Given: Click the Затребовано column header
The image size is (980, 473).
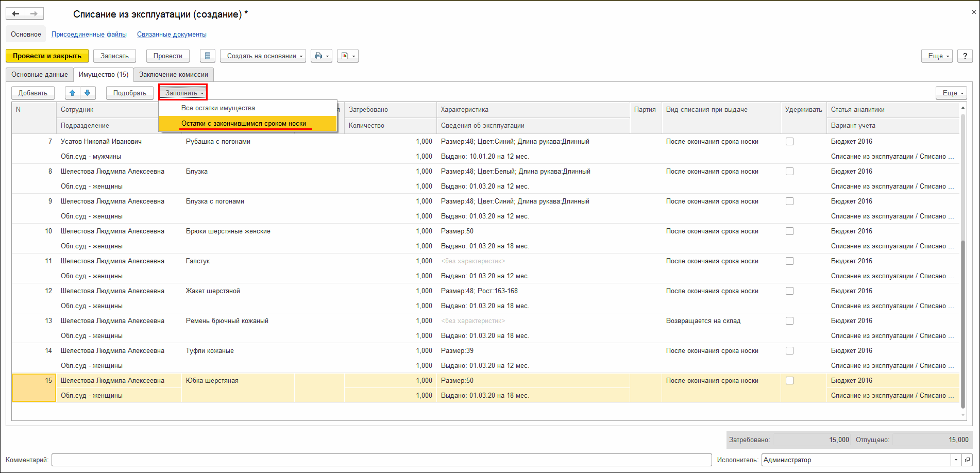Looking at the screenshot, I should (390, 109).
